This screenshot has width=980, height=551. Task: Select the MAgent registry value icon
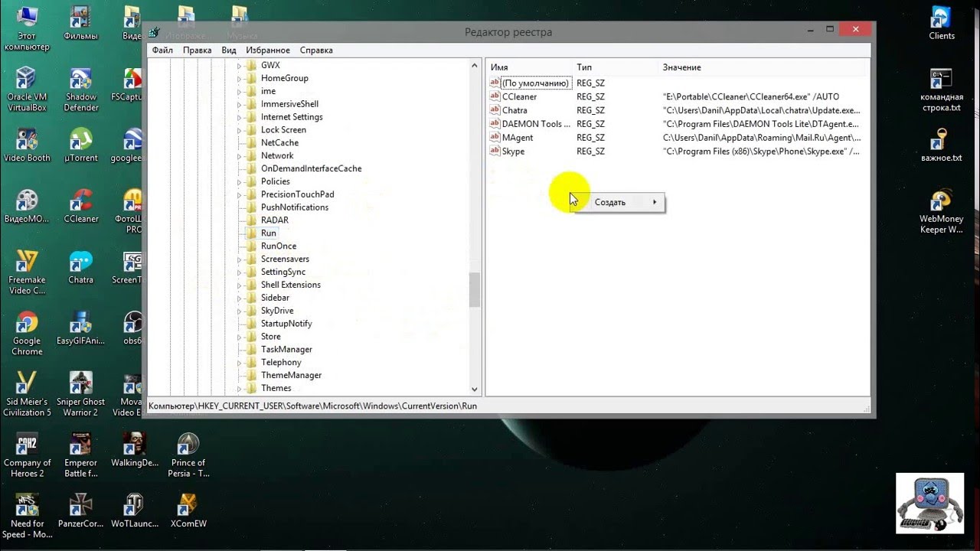click(x=495, y=138)
